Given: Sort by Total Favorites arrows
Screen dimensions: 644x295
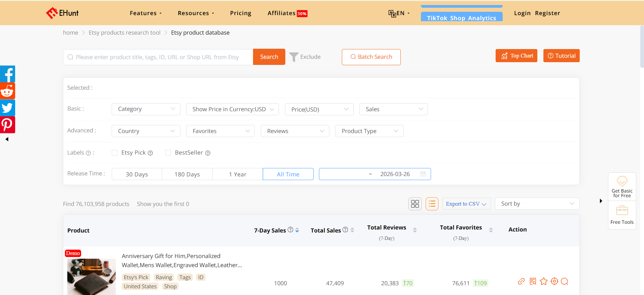Looking at the screenshot, I should [x=491, y=230].
